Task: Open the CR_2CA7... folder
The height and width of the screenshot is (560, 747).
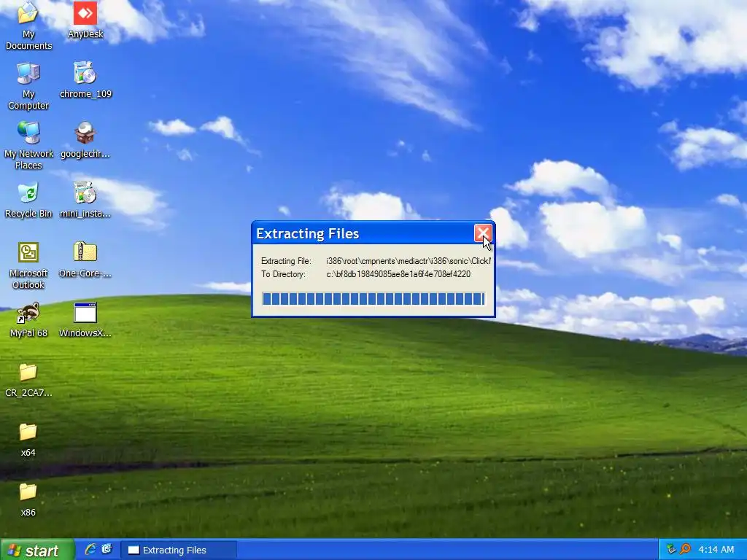Action: (28, 379)
